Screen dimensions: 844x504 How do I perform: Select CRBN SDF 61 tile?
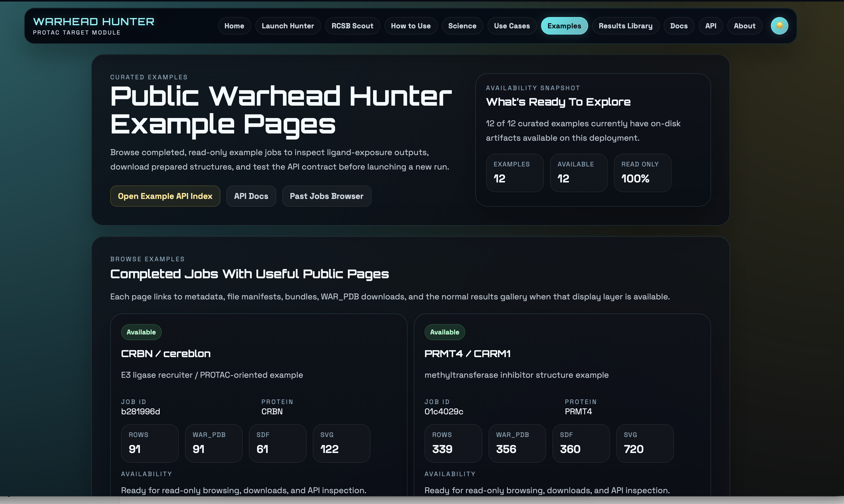point(277,443)
